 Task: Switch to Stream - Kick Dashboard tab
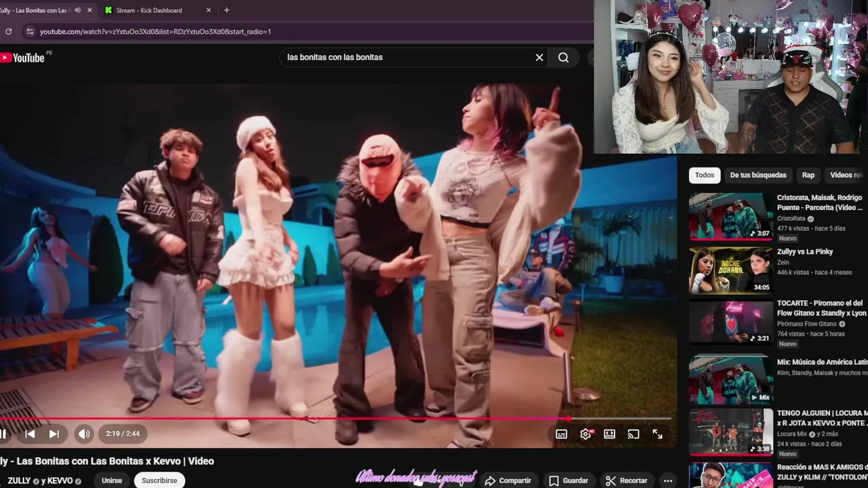click(x=149, y=10)
